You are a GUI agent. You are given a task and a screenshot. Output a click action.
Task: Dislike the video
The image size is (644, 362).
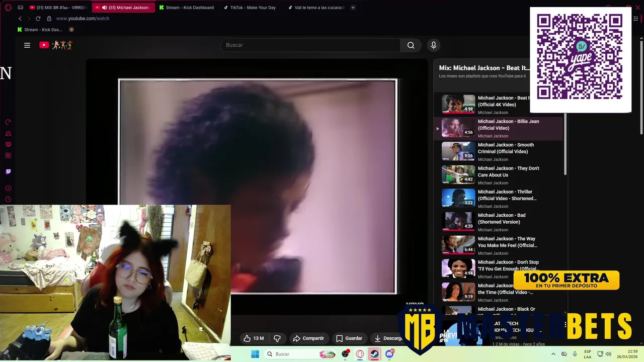click(277, 338)
